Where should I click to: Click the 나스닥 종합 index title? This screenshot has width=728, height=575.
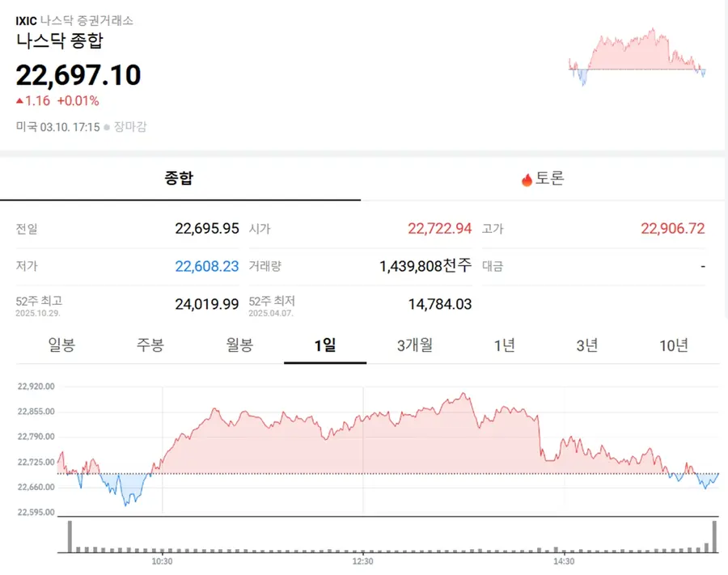pos(59,40)
